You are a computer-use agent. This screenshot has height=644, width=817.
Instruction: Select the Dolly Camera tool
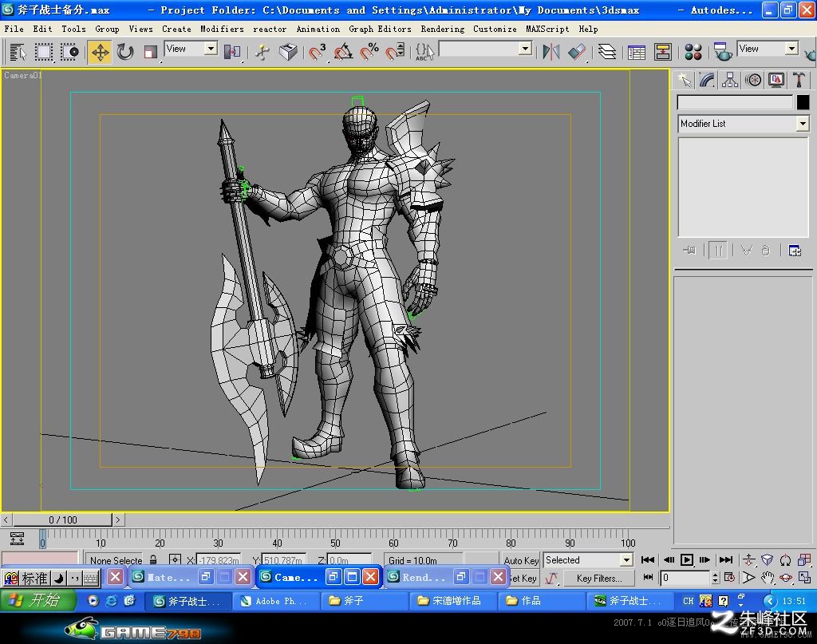[x=748, y=560]
